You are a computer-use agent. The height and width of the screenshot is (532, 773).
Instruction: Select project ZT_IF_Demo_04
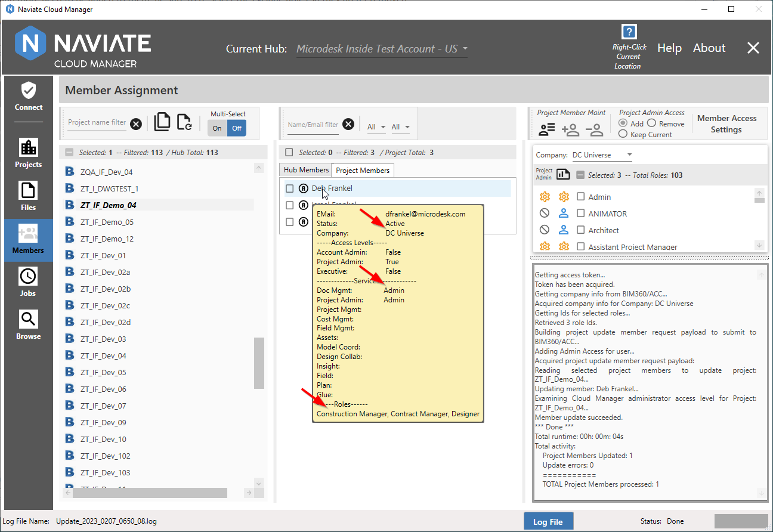click(x=109, y=205)
